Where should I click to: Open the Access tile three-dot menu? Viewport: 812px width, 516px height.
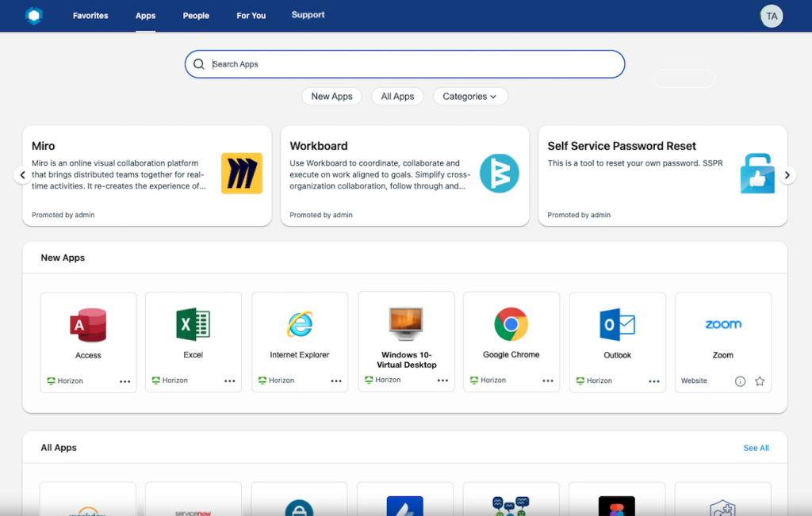click(x=125, y=381)
